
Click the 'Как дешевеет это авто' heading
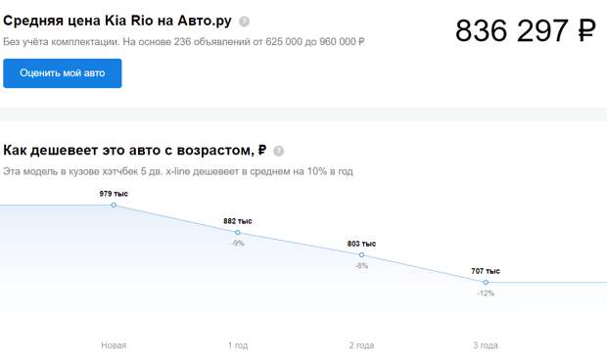[135, 150]
